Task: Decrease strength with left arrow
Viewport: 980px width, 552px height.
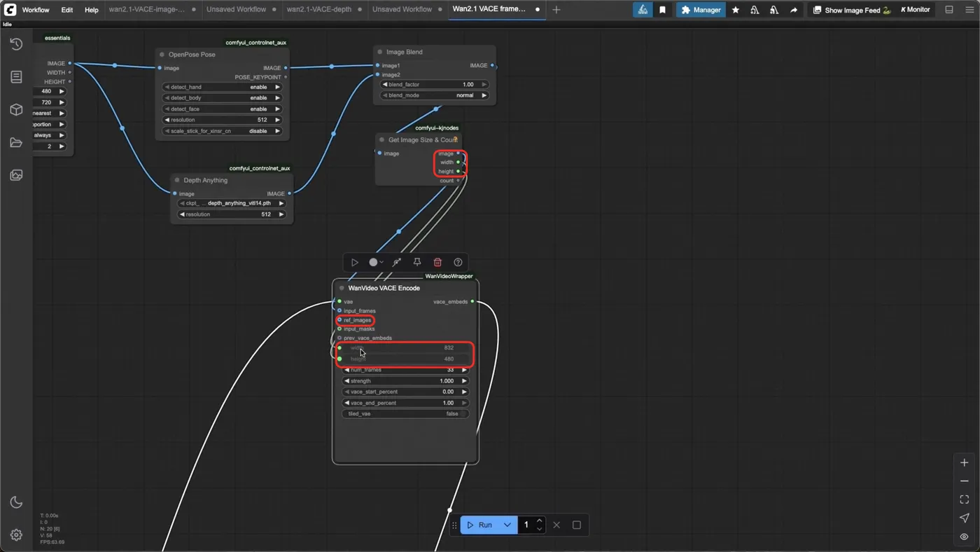Action: point(346,381)
